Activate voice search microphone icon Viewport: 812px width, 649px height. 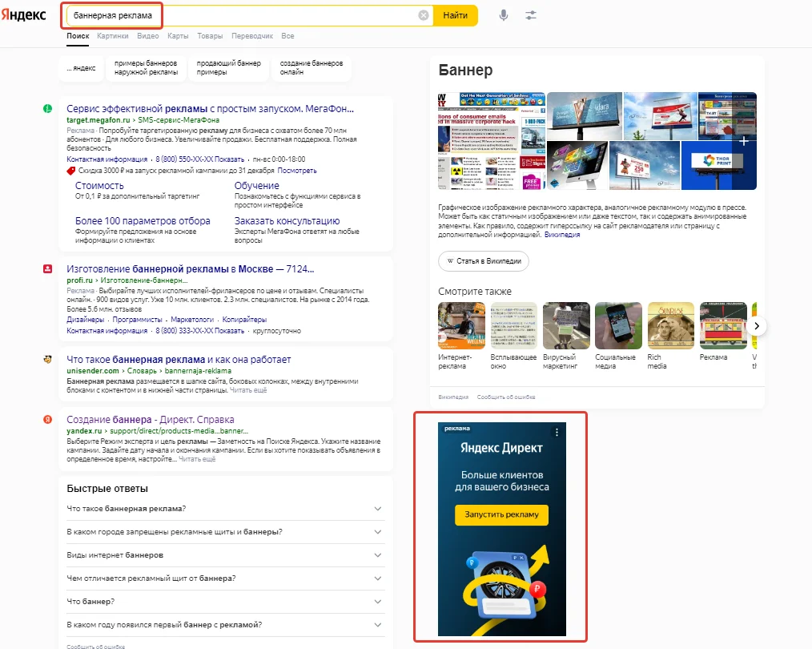coord(504,15)
